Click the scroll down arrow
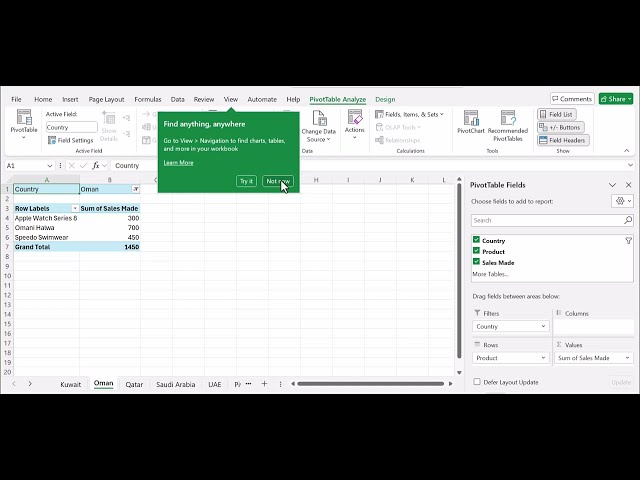 pos(459,372)
